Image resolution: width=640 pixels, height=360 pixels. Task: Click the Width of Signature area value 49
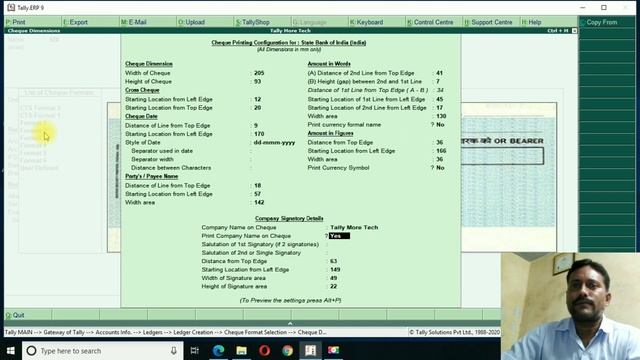tap(333, 278)
